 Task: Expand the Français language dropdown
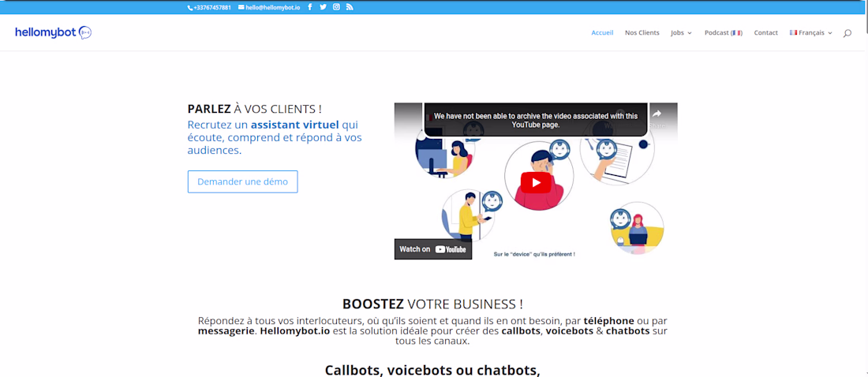point(811,32)
